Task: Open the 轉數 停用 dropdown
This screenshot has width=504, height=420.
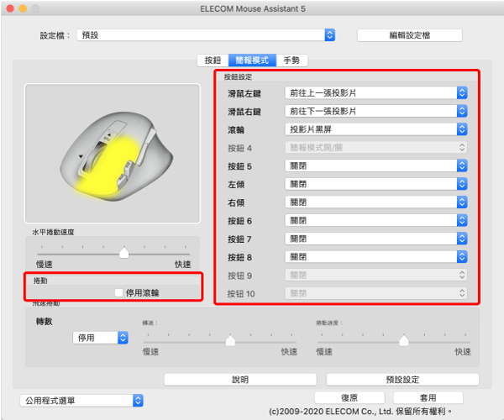Action: (100, 338)
